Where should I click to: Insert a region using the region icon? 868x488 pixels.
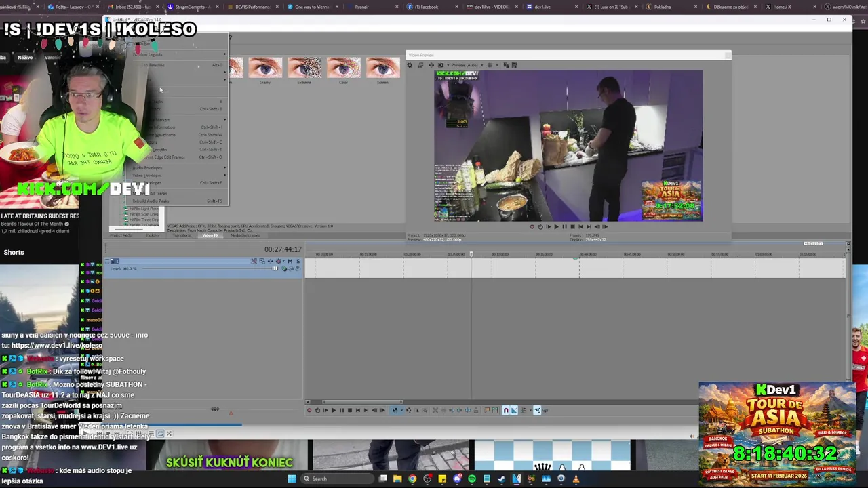[x=495, y=410]
